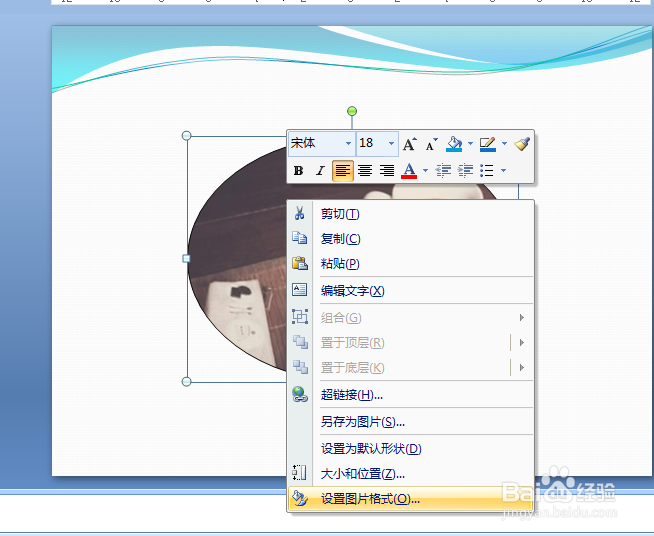Click the send to back icon
Viewport: 654px width, 536px height.
pos(300,367)
